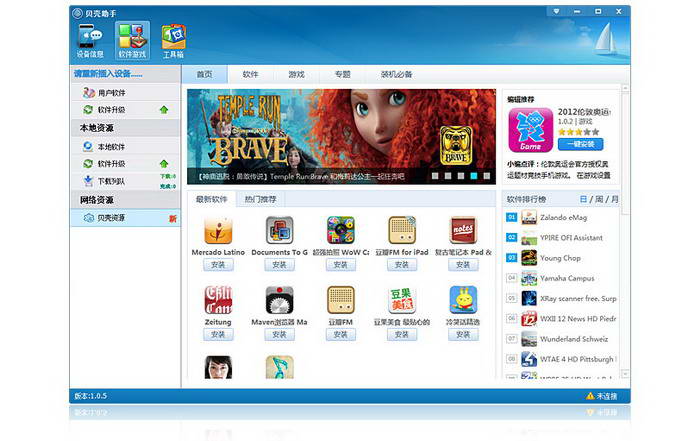Install Zeitung using its 安装 button

pos(218,334)
